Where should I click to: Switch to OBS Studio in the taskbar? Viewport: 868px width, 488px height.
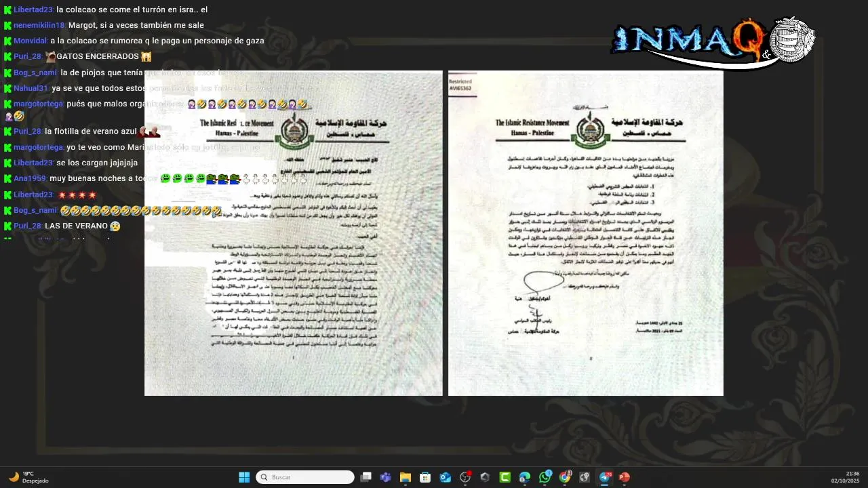[465, 477]
